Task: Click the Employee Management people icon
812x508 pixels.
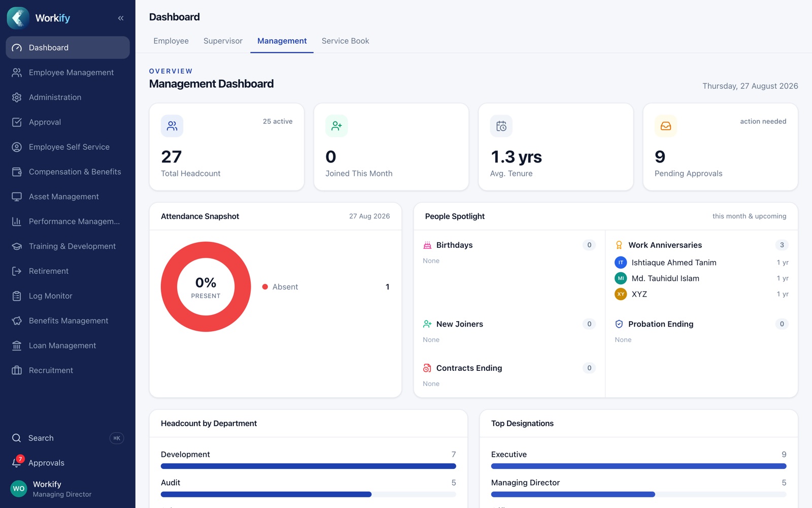Action: [x=17, y=73]
